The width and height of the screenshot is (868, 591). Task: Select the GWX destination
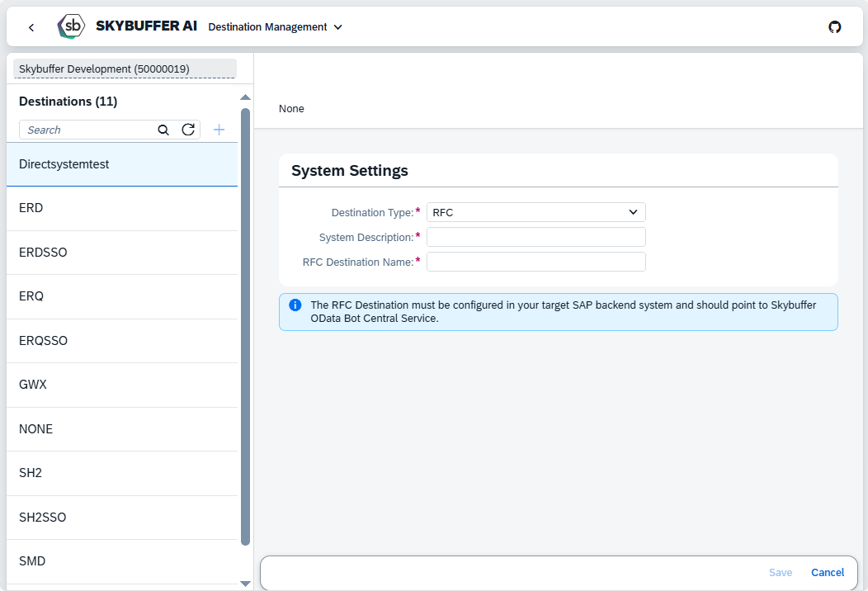(x=122, y=385)
